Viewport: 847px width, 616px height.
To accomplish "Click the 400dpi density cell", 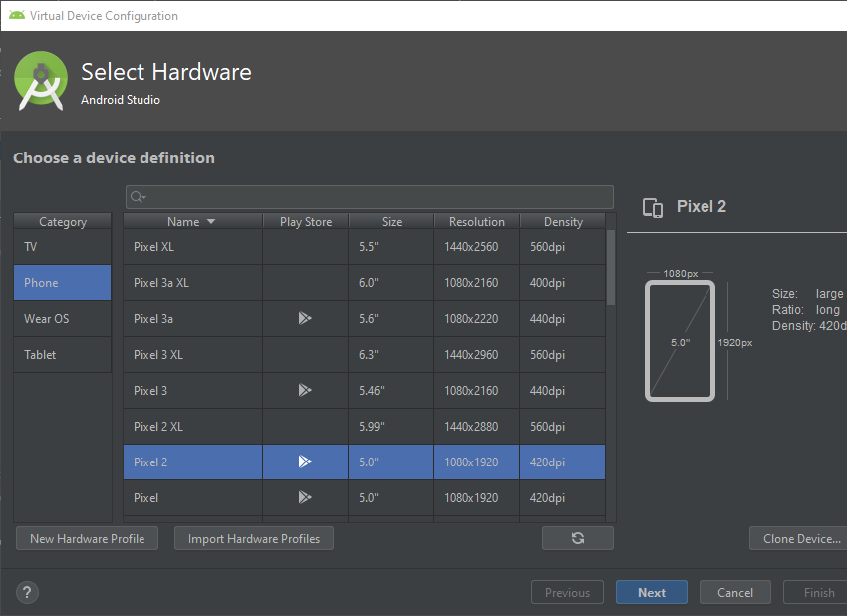I will (x=563, y=283).
